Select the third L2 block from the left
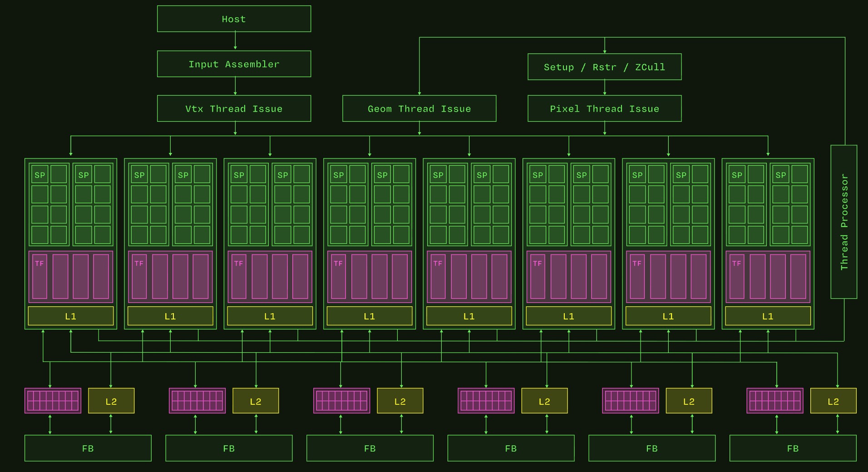Screen dimensions: 868x472 coord(400,401)
